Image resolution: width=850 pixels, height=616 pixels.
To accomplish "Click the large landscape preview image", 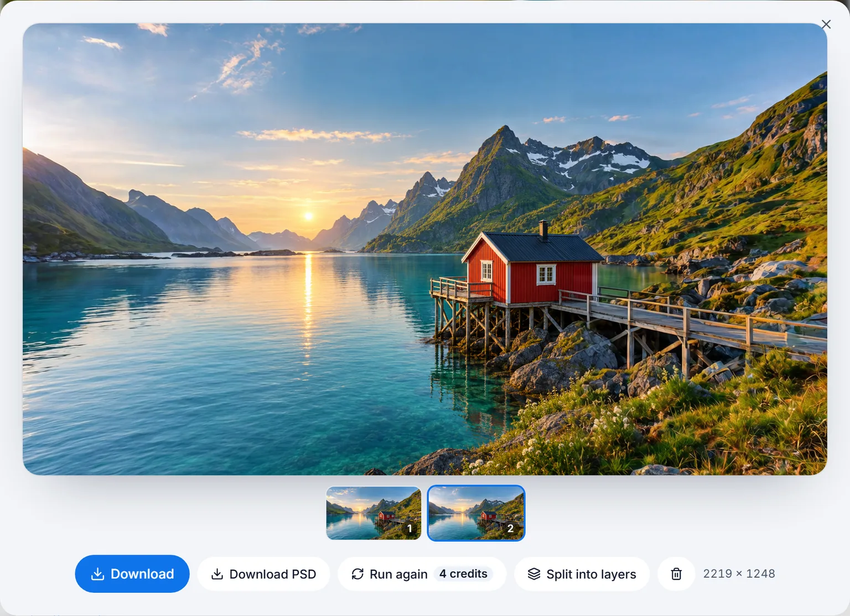I will click(x=425, y=249).
